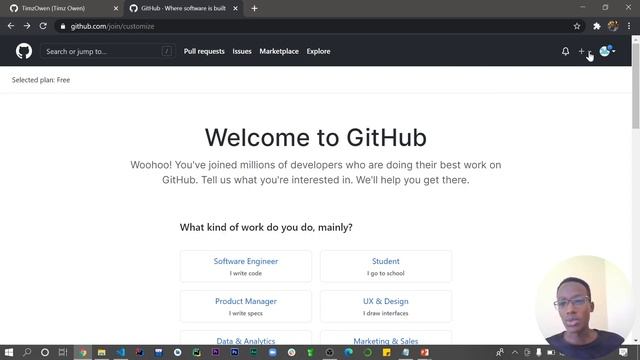This screenshot has height=360, width=640.
Task: Switch to the TimzOwen (Timz Owen) tab
Action: [x=62, y=8]
